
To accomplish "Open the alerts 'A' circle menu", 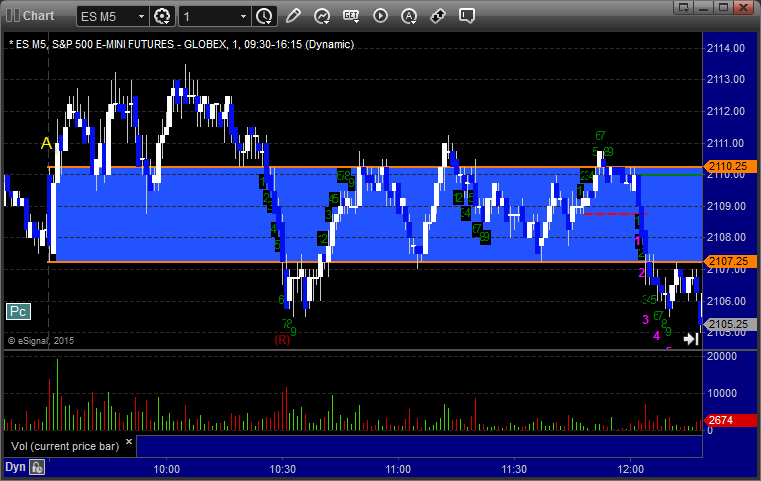I will click(x=409, y=16).
